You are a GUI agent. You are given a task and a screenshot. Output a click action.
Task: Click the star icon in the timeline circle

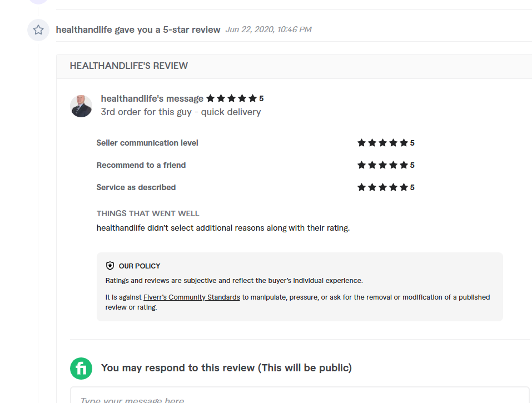pyautogui.click(x=38, y=30)
